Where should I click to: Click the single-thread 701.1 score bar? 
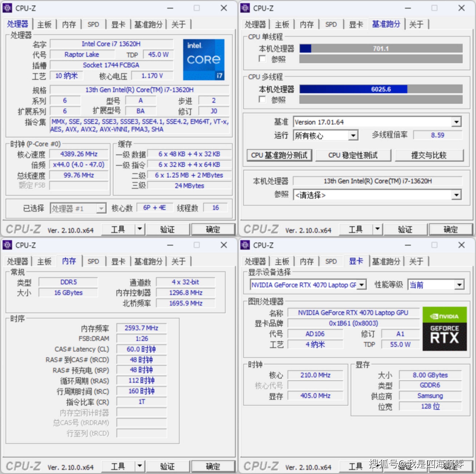click(381, 49)
